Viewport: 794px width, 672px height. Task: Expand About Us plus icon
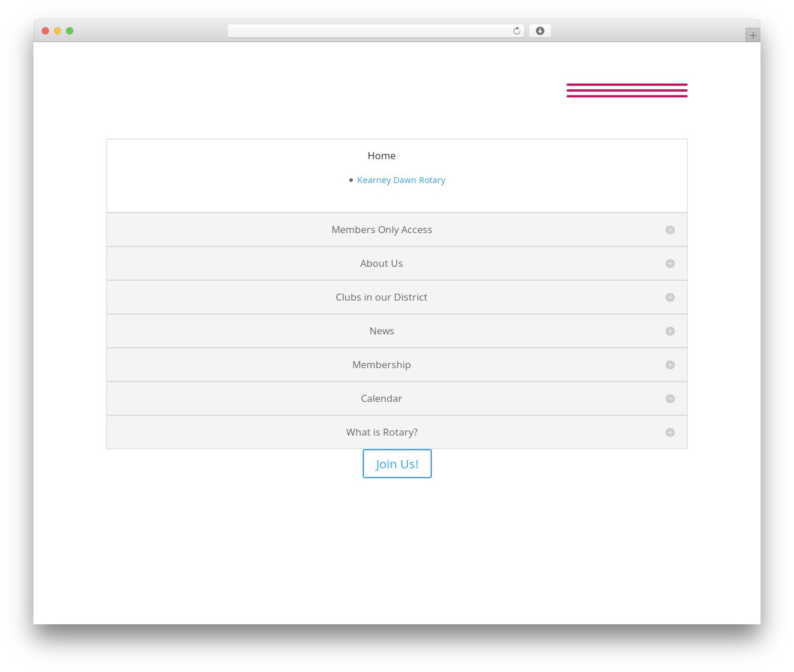point(670,263)
